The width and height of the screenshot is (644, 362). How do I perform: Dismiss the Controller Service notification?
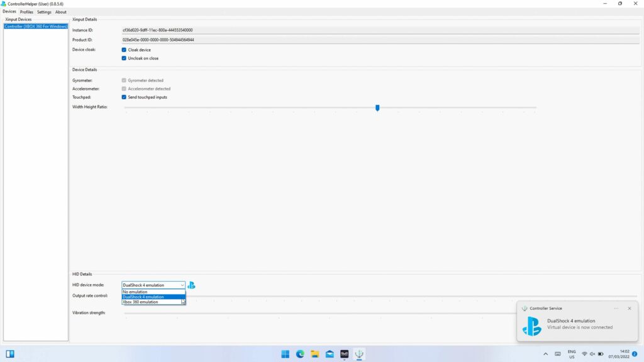click(x=629, y=308)
